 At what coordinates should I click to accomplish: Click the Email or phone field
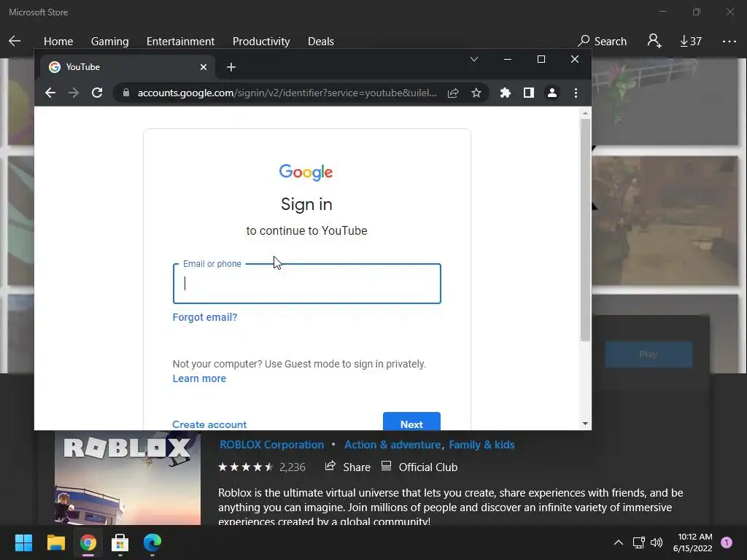[307, 284]
